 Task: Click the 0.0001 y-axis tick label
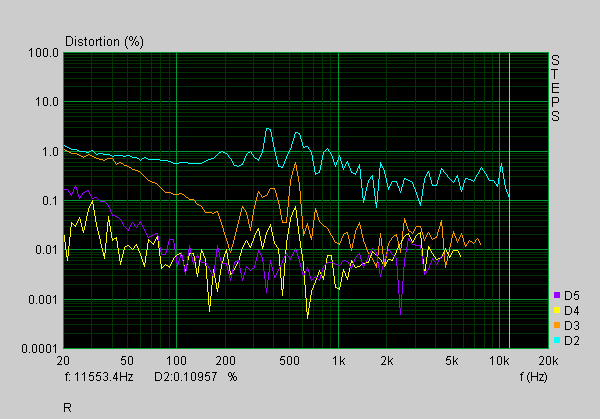(40, 349)
